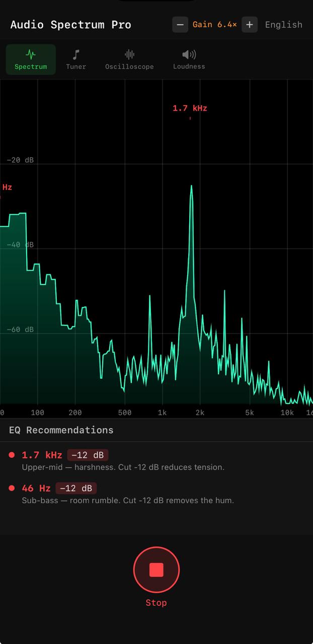Click the Sub-bass room rumble description
Image resolution: width=313 pixels, height=644 pixels.
(x=128, y=501)
